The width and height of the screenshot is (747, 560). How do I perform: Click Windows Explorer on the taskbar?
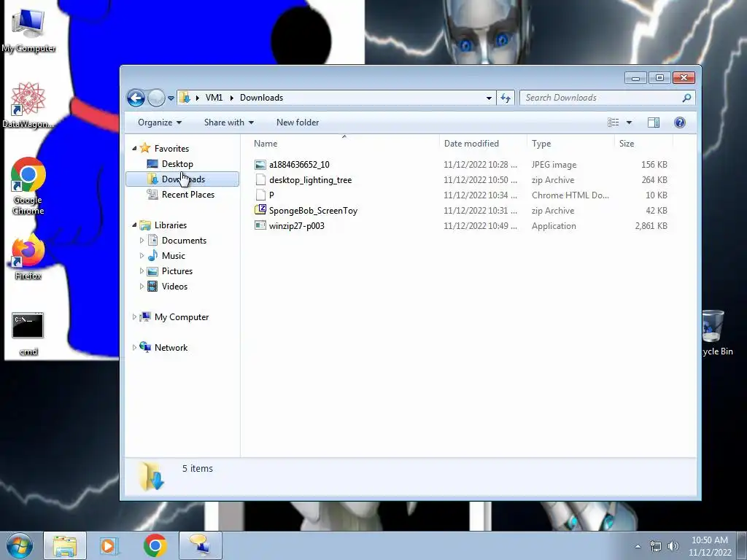(x=65, y=545)
